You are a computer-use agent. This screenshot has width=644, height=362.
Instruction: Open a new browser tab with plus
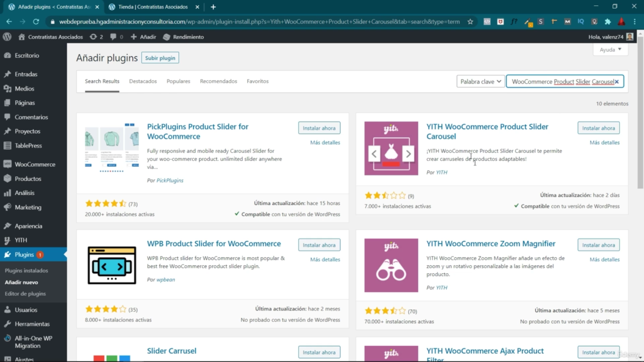pos(213,7)
